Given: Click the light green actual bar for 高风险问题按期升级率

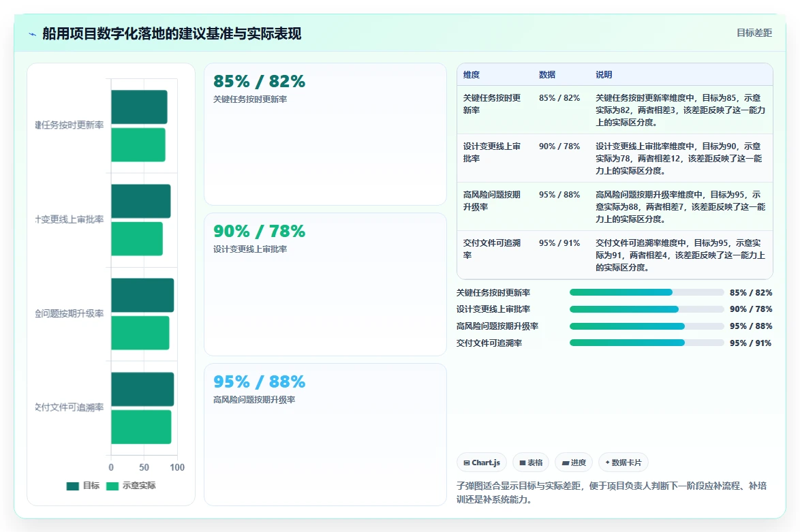Looking at the screenshot, I should (x=140, y=332).
